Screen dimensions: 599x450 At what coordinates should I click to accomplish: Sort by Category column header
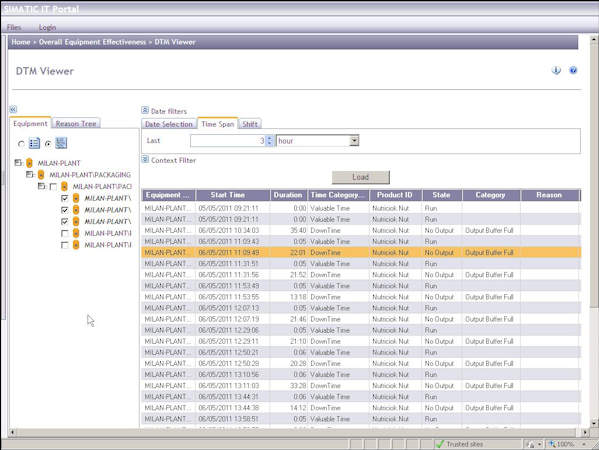(x=491, y=195)
